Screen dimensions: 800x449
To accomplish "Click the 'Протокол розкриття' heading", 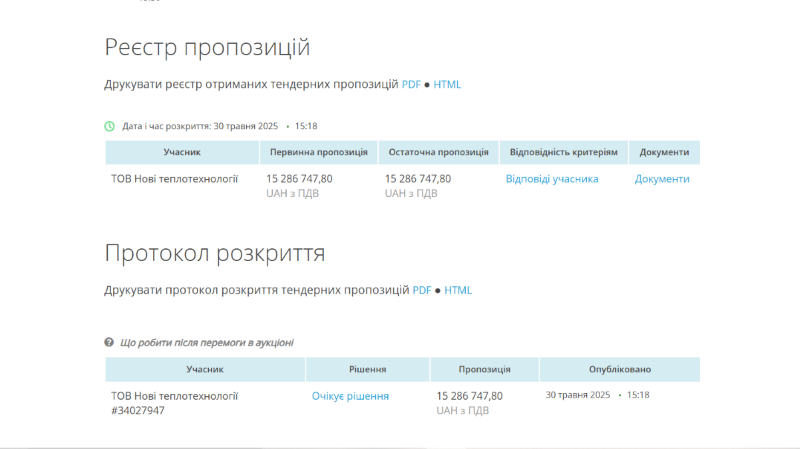I will pyautogui.click(x=214, y=253).
